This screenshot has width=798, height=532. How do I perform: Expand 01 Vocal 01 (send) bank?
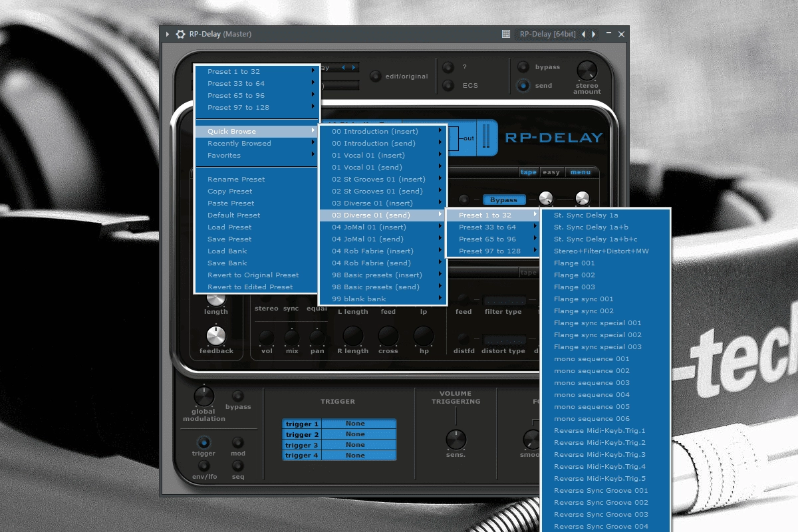(x=383, y=167)
